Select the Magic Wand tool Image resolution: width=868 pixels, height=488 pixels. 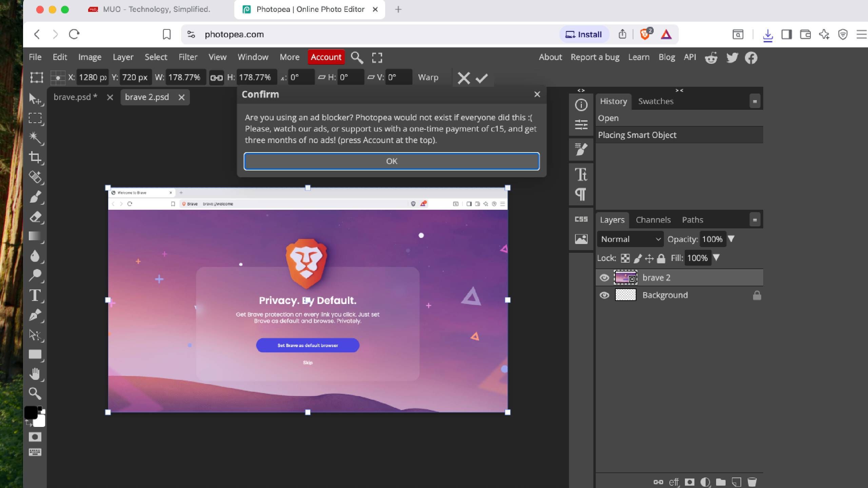(35, 138)
